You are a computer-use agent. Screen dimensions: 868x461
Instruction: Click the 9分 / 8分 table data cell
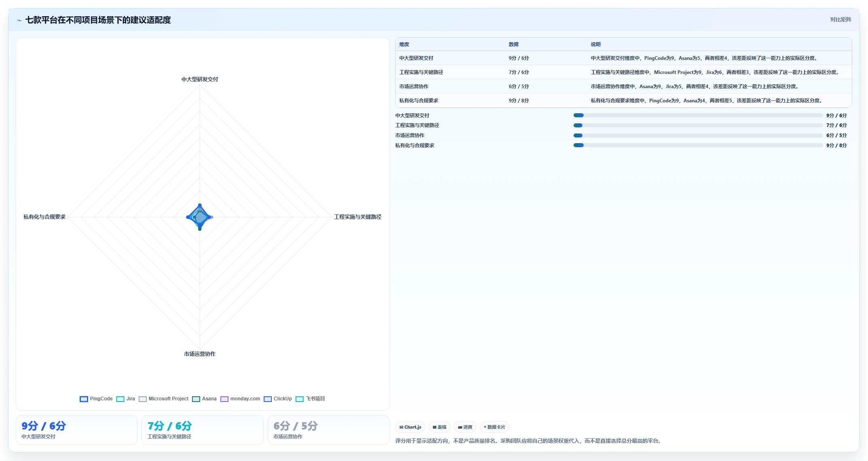(x=519, y=101)
